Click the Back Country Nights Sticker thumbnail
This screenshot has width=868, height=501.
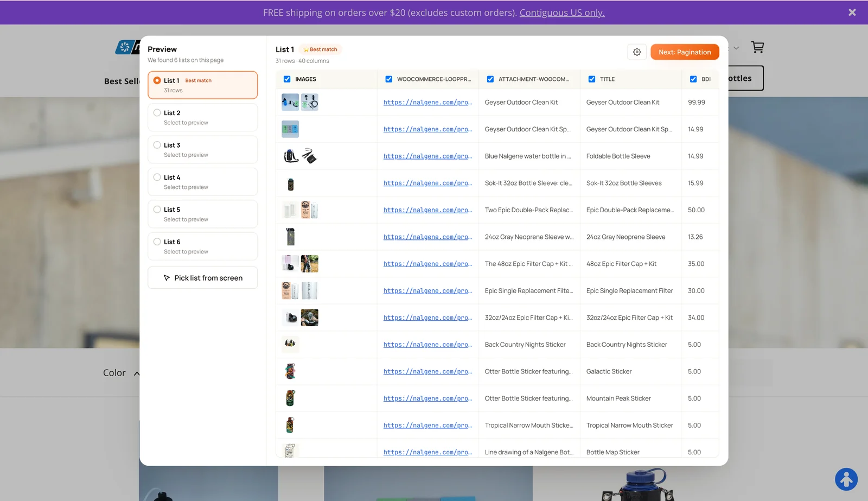[290, 344]
